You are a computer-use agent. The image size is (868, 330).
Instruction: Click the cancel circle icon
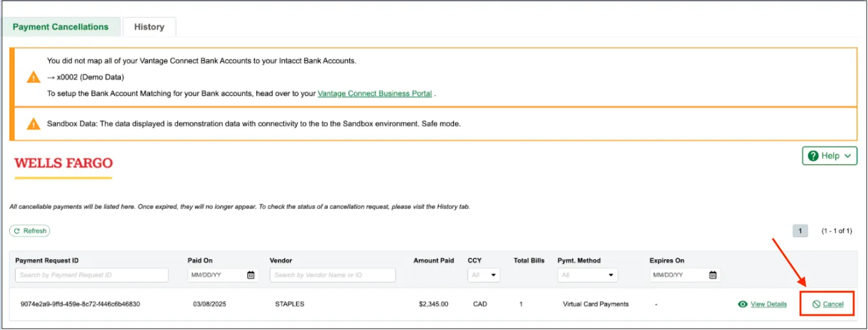(x=816, y=304)
